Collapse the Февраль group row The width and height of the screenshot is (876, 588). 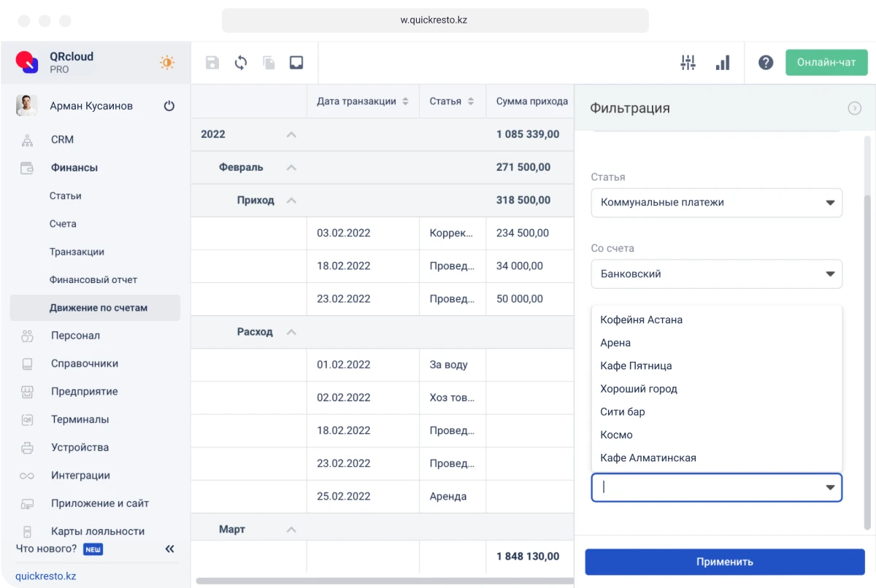291,167
